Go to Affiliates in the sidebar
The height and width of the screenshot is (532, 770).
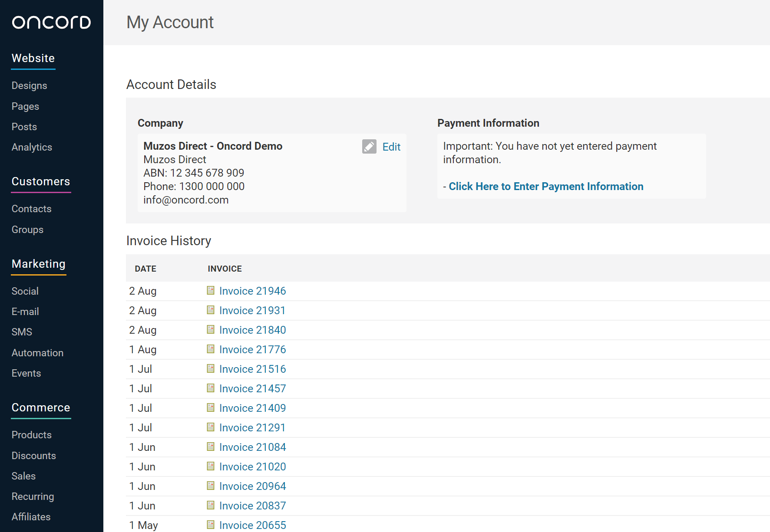pyautogui.click(x=31, y=517)
